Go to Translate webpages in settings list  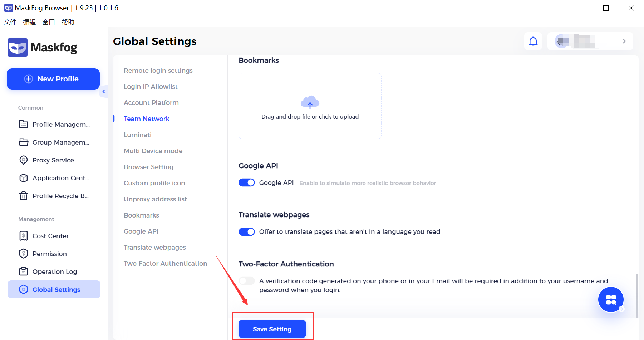[x=155, y=247]
